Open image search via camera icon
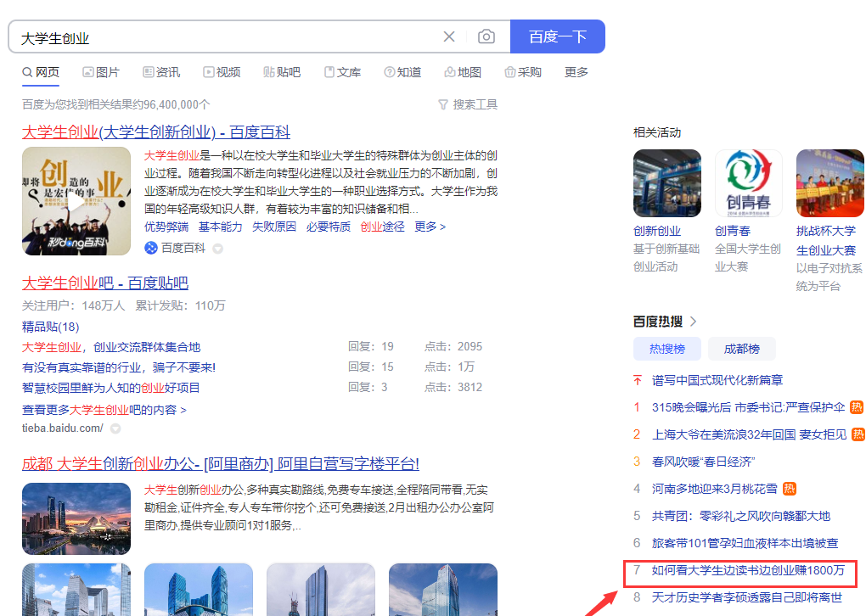The image size is (866, 616). pos(486,36)
